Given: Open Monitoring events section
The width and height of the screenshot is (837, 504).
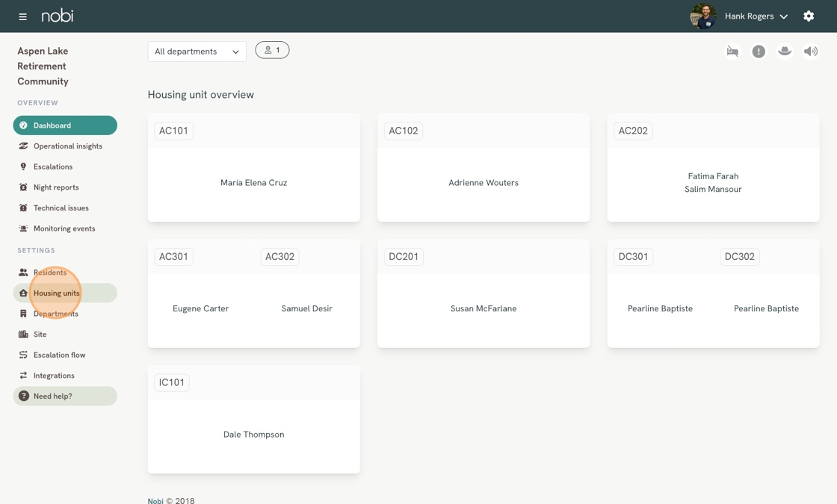Looking at the screenshot, I should (x=65, y=228).
